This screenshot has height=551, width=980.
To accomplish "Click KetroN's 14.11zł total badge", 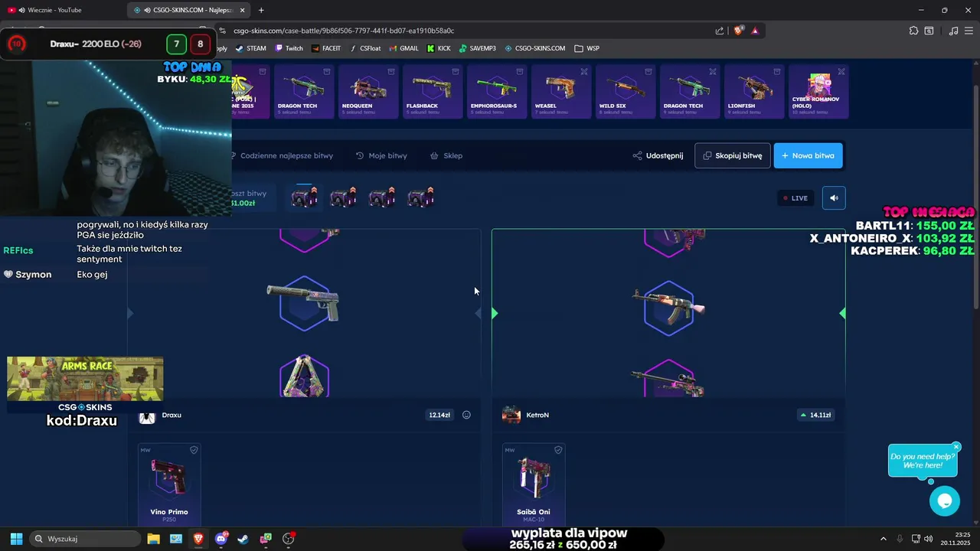I will (x=815, y=415).
